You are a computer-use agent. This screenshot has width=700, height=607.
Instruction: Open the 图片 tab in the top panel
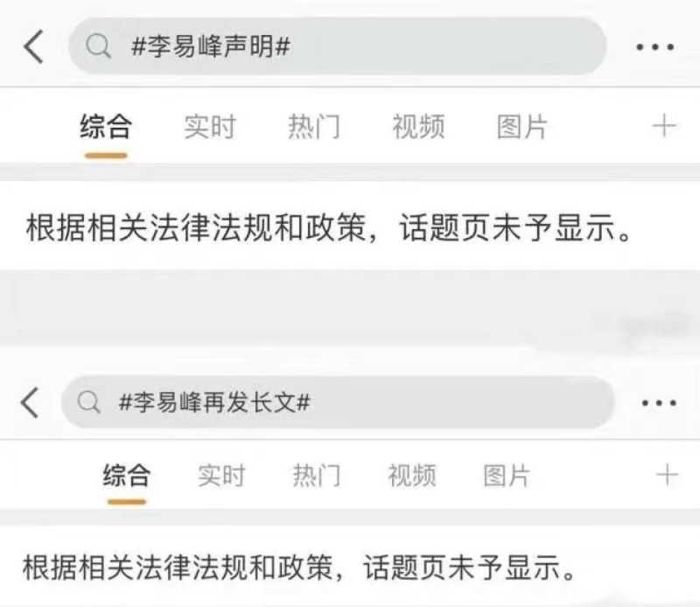click(521, 127)
